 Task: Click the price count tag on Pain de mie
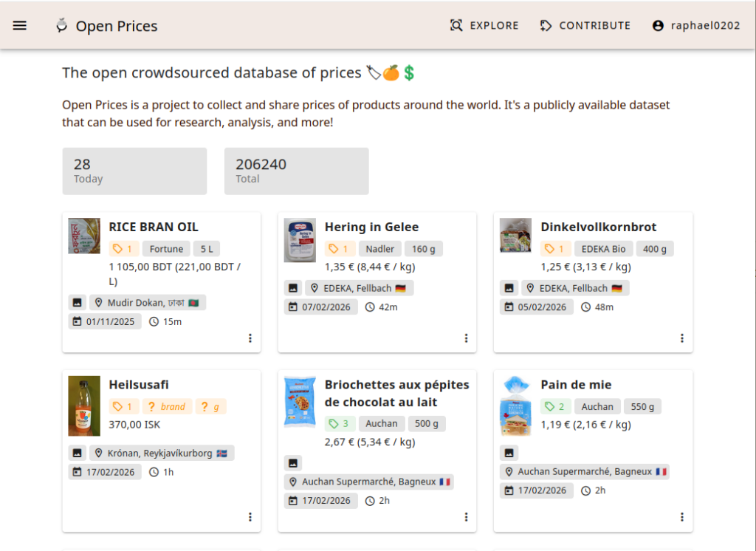click(553, 406)
